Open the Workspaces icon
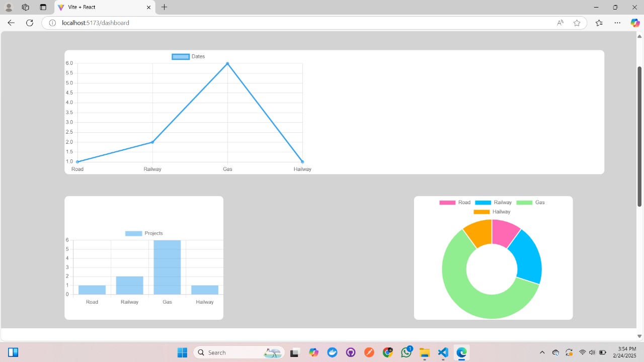The height and width of the screenshot is (362, 644). click(x=26, y=7)
